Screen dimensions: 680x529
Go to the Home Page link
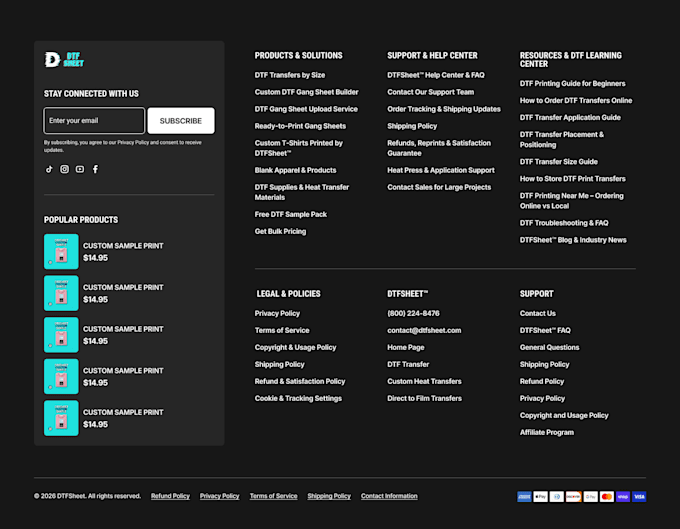(405, 347)
